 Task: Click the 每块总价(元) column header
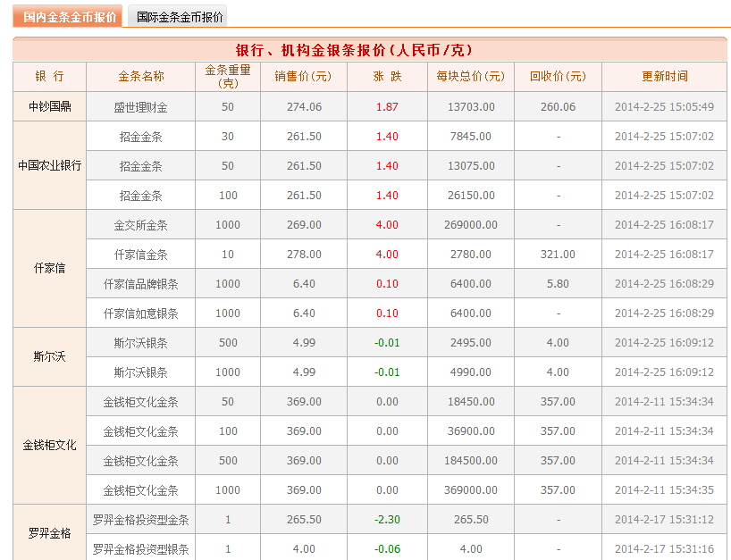(x=471, y=77)
